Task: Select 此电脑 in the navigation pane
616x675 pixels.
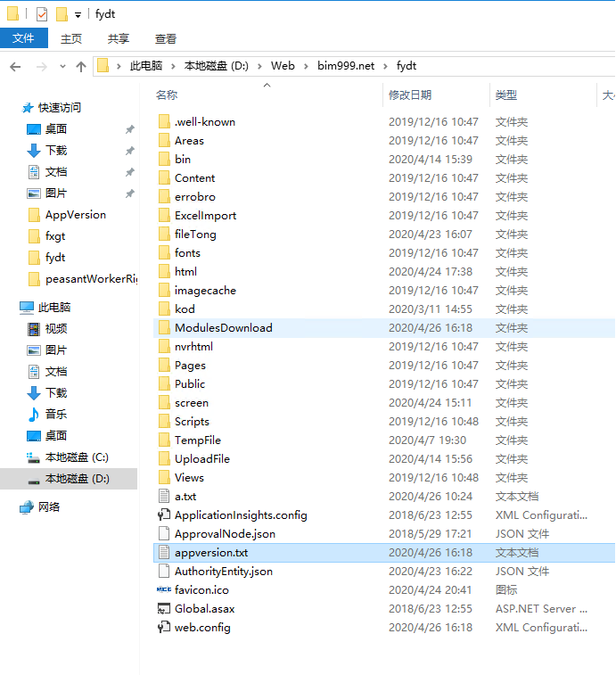Action: [x=54, y=308]
